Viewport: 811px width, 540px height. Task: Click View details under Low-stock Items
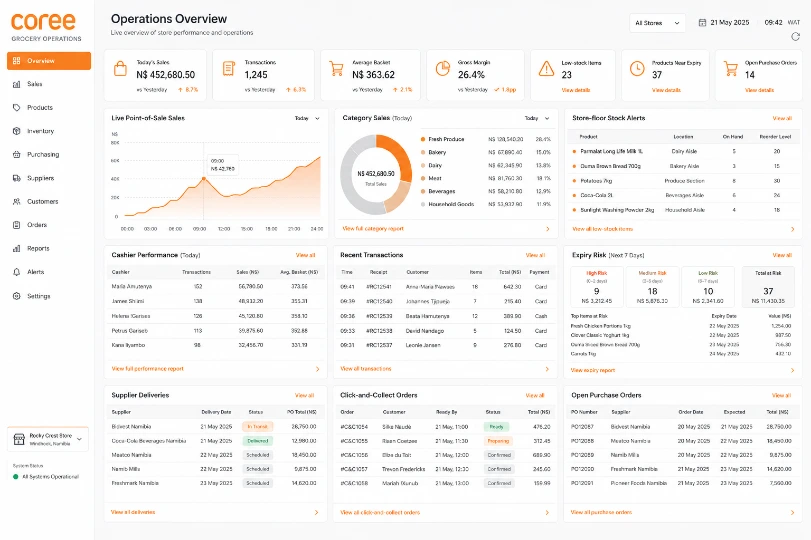click(x=576, y=90)
